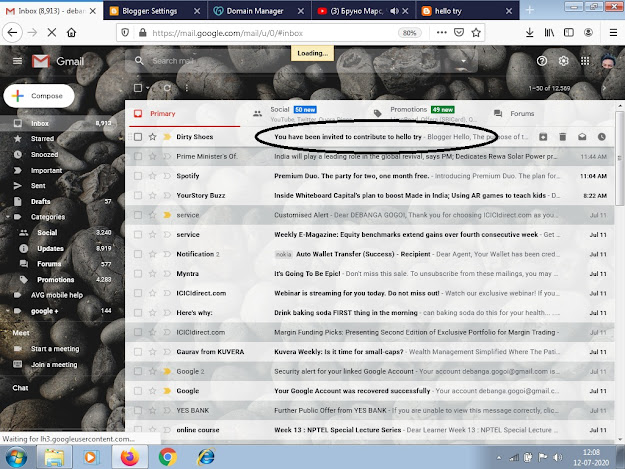Open the Updates category
The image size is (625, 469).
pyautogui.click(x=50, y=248)
